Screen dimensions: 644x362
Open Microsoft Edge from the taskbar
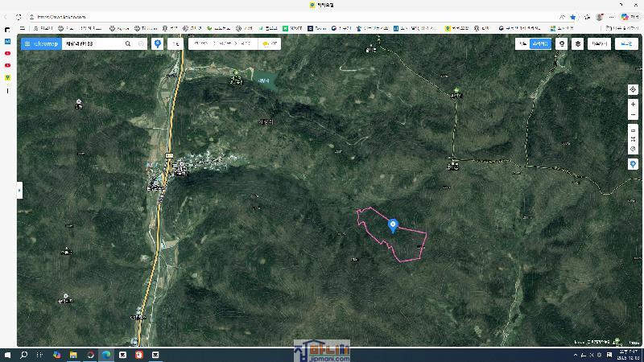[106, 355]
